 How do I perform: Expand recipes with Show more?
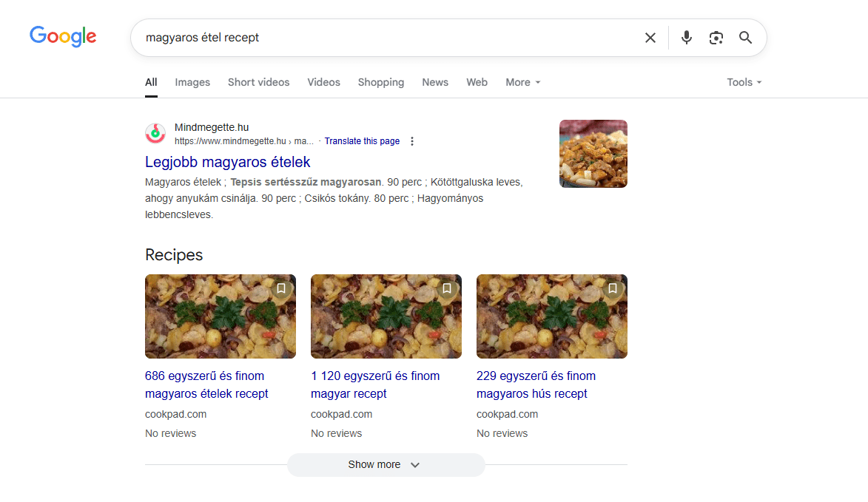point(386,465)
